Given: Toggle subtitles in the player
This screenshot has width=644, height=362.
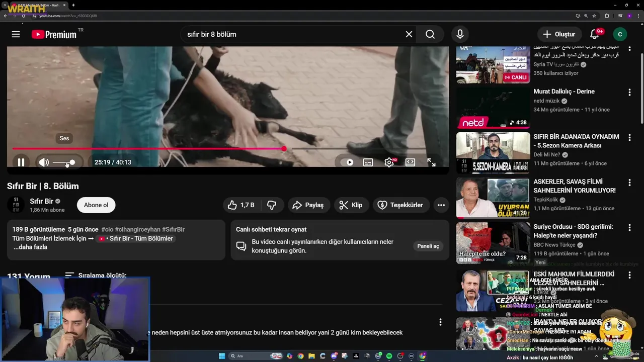Looking at the screenshot, I should [x=368, y=162].
